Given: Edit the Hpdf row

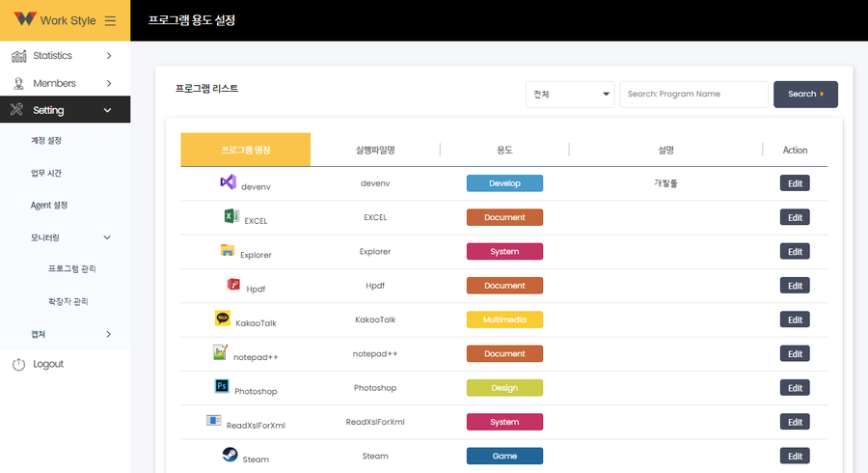Looking at the screenshot, I should pyautogui.click(x=795, y=285).
